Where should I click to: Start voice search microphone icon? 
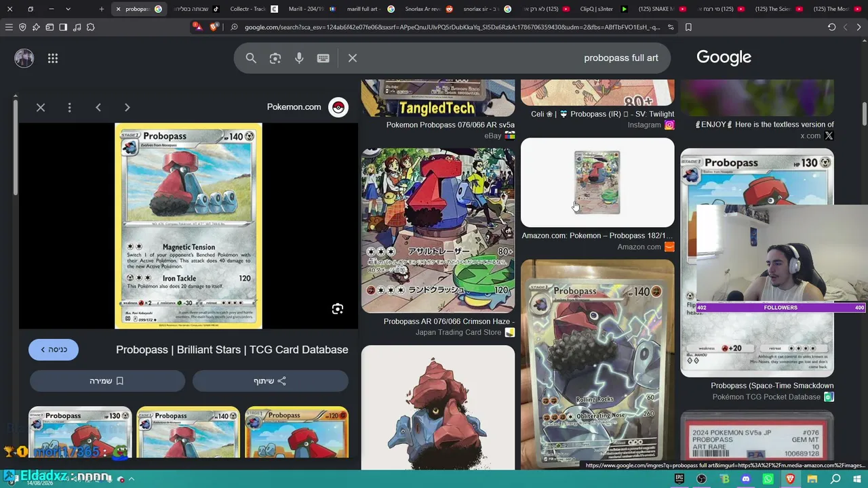point(299,58)
